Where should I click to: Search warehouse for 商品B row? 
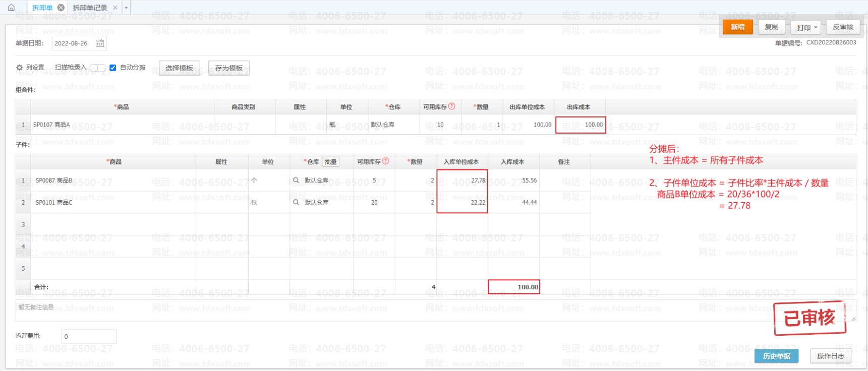(296, 180)
